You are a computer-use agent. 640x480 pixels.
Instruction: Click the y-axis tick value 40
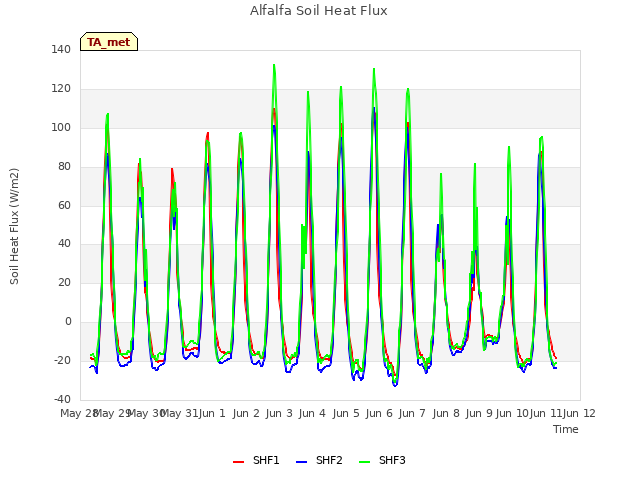63,244
